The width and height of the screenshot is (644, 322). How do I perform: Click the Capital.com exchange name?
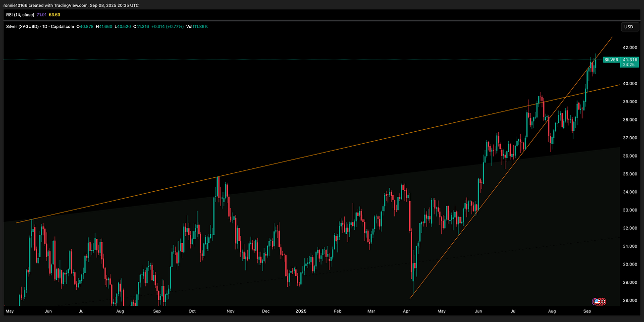click(x=62, y=26)
